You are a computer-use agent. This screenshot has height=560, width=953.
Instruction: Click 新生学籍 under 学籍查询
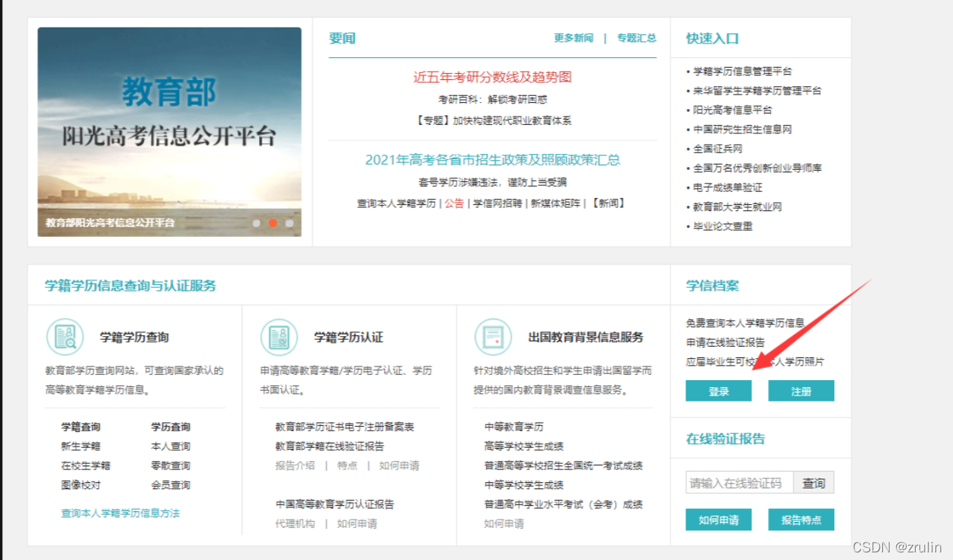[x=81, y=446]
